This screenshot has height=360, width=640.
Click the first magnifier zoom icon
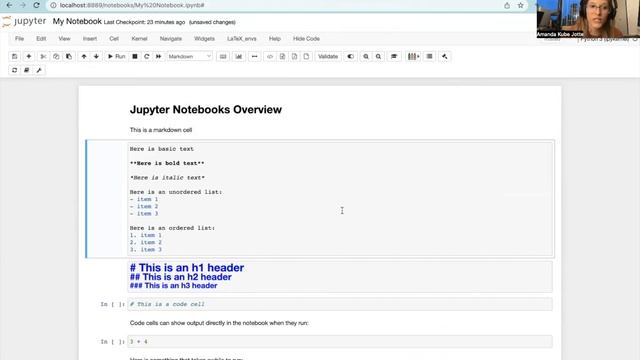[366, 56]
